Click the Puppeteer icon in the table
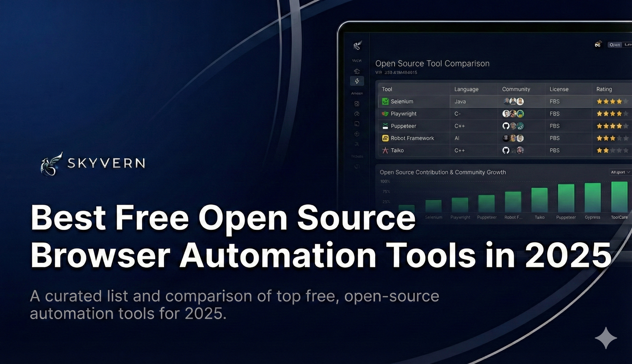Viewport: 632px width, 364px height. click(x=385, y=126)
